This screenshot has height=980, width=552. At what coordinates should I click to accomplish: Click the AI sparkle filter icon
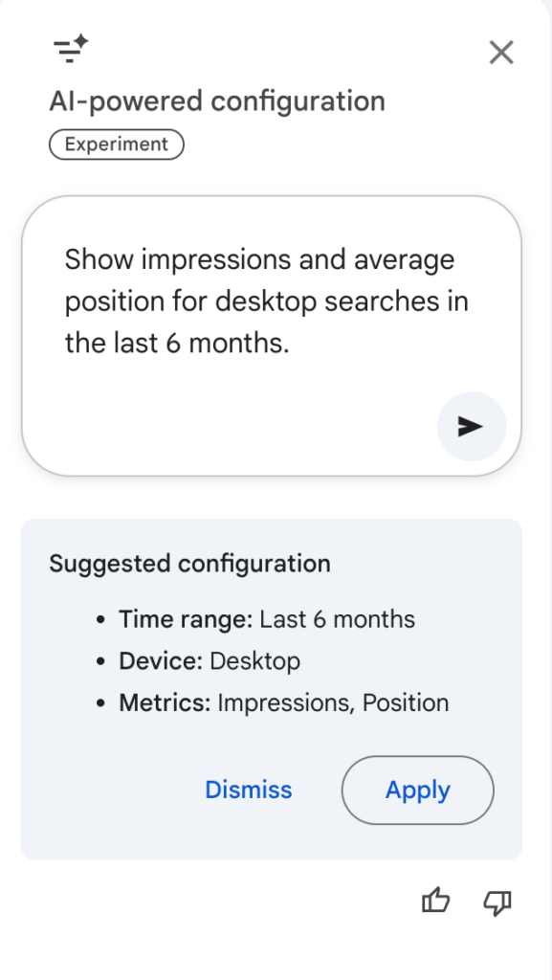coord(70,50)
